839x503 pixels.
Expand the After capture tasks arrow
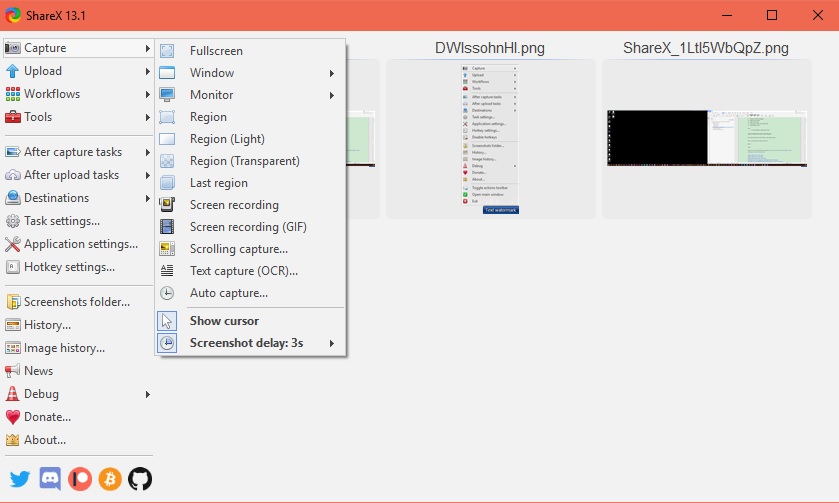148,153
